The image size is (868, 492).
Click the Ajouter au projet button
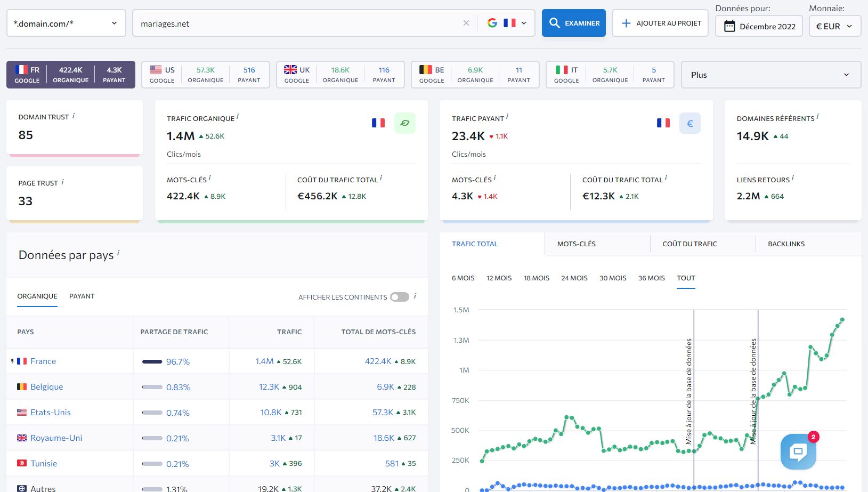point(660,23)
